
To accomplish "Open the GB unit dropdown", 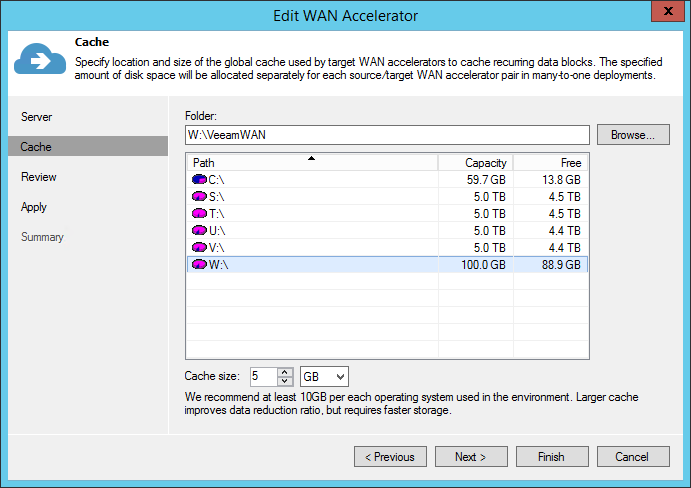I will coord(324,376).
